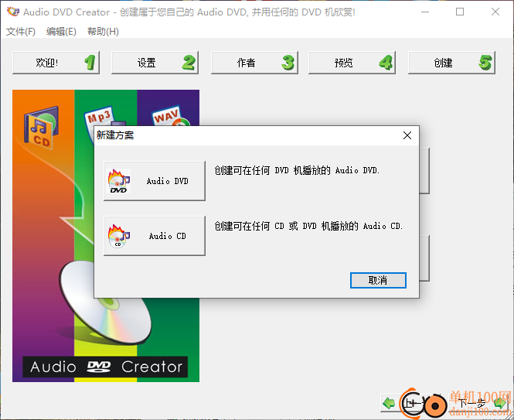Click the flaming DVD disc icon
Viewport: 514px width, 420px height.
coord(119,181)
